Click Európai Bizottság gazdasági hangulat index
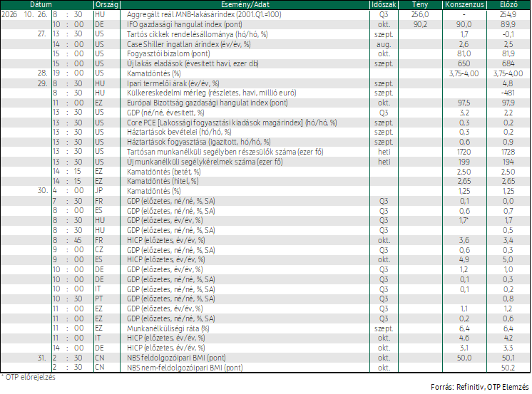Image resolution: width=532 pixels, height=394 pixels. pos(207,103)
